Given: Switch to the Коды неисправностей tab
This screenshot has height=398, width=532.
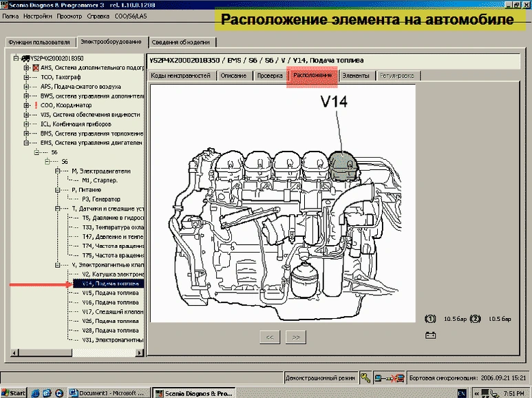Looking at the screenshot, I should click(x=180, y=75).
